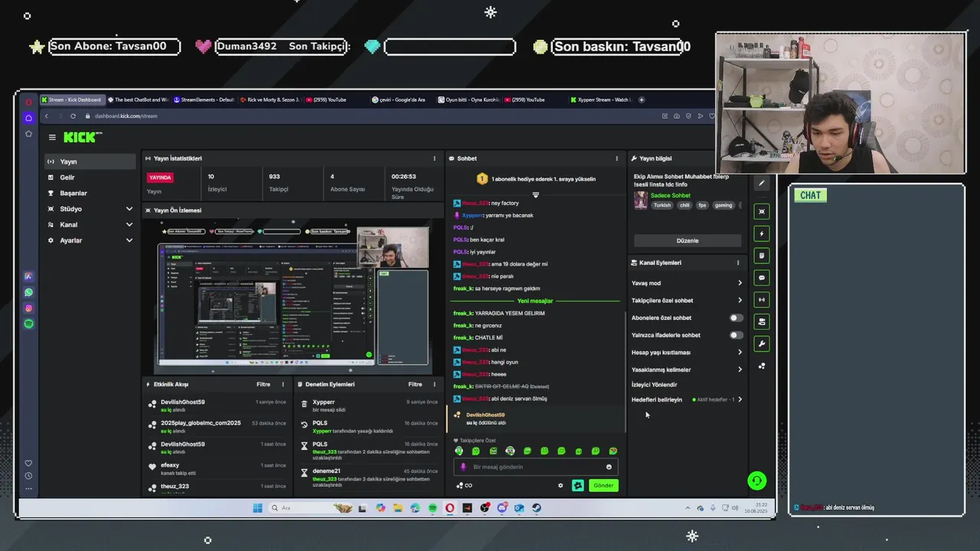This screenshot has height=551, width=980.
Task: Select Yayın in sidebar
Action: click(x=90, y=161)
